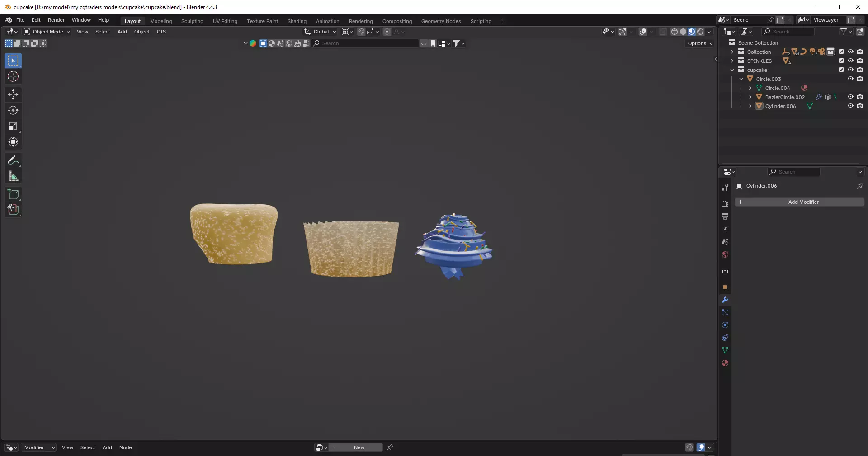This screenshot has height=456, width=868.
Task: Create a new node tree with New
Action: pyautogui.click(x=355, y=447)
